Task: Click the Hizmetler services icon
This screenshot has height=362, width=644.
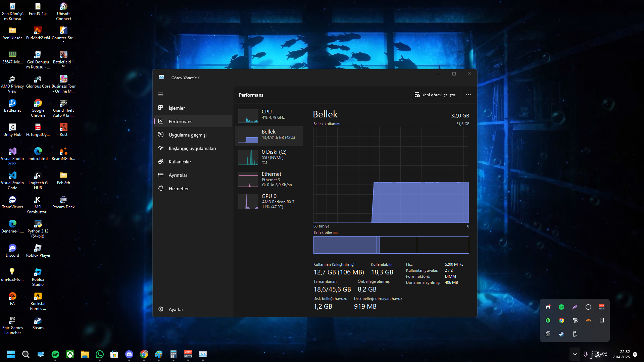Action: 161,188
